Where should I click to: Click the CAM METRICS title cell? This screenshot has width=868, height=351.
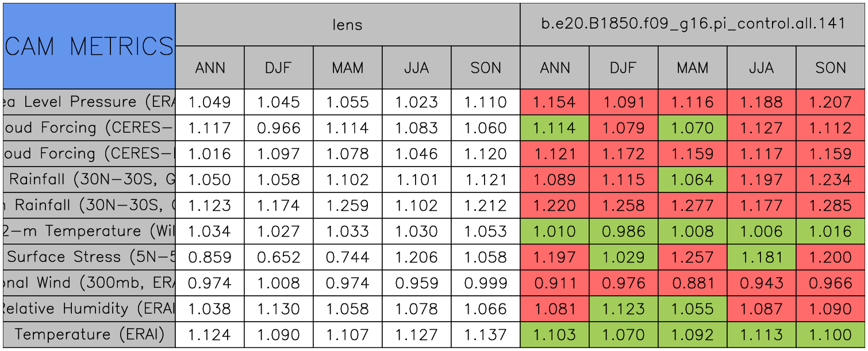pos(89,46)
